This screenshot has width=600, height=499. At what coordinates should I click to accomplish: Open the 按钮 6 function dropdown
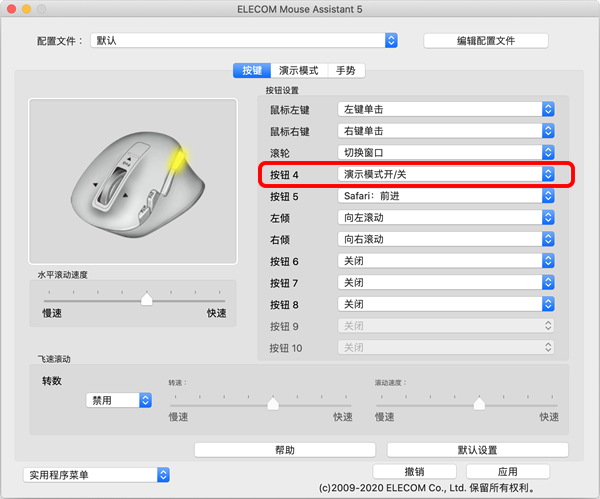click(446, 261)
